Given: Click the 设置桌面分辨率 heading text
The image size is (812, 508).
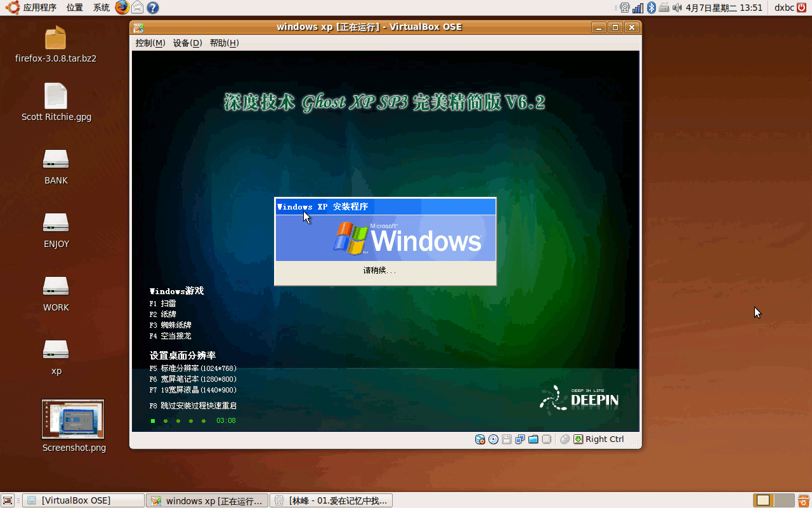Looking at the screenshot, I should click(x=183, y=355).
